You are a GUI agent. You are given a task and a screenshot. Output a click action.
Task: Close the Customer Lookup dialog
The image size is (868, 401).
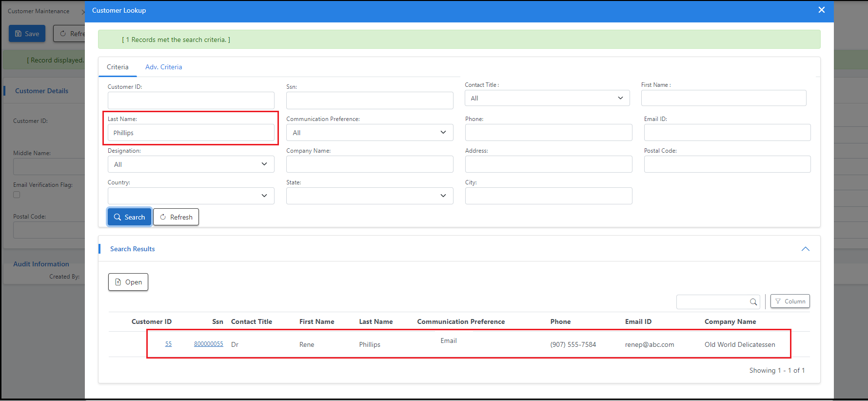tap(822, 10)
